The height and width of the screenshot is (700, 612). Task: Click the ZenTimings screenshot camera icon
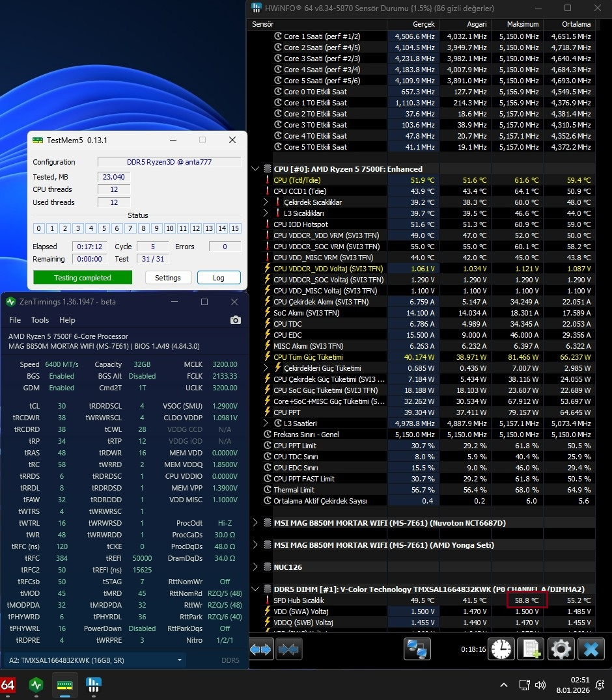tap(236, 320)
